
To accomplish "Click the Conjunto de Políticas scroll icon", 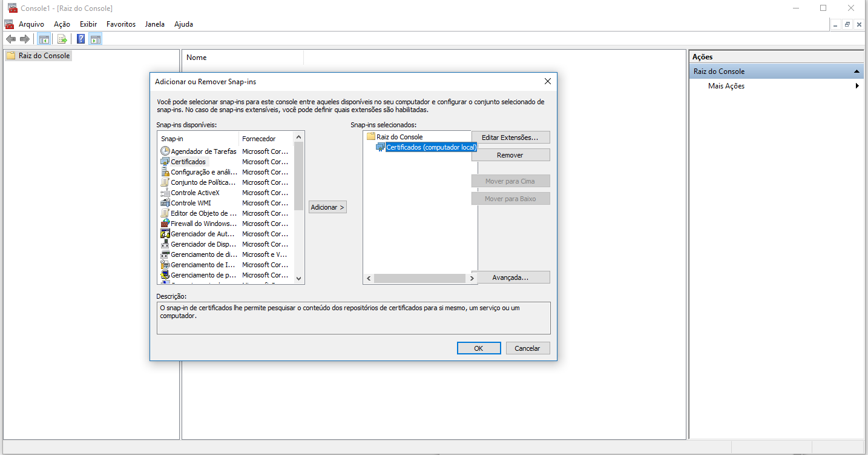I will click(165, 182).
